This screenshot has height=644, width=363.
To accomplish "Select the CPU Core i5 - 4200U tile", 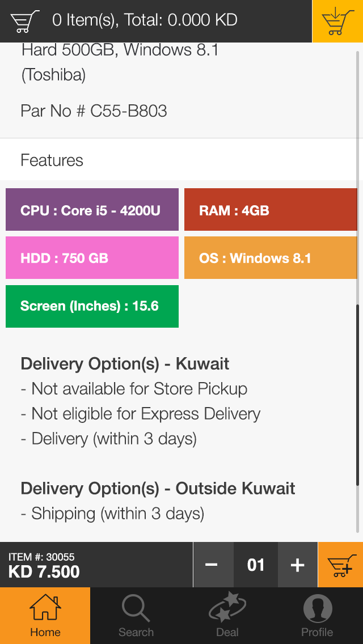I will click(x=92, y=210).
